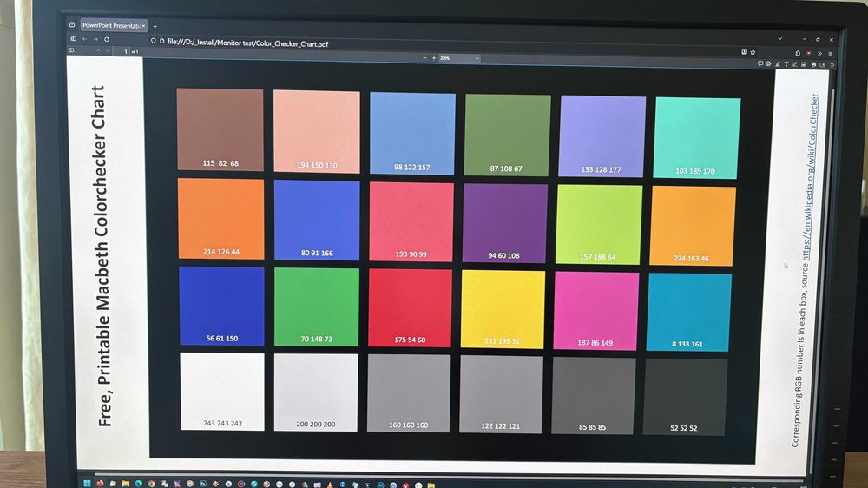Screen dimensions: 868x488
Task: Select the Draw ink annotation tool
Action: coord(795,64)
